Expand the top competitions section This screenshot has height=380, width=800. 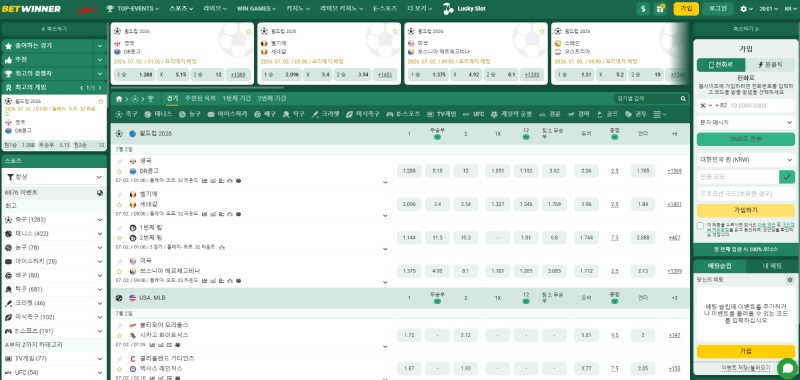[x=100, y=73]
